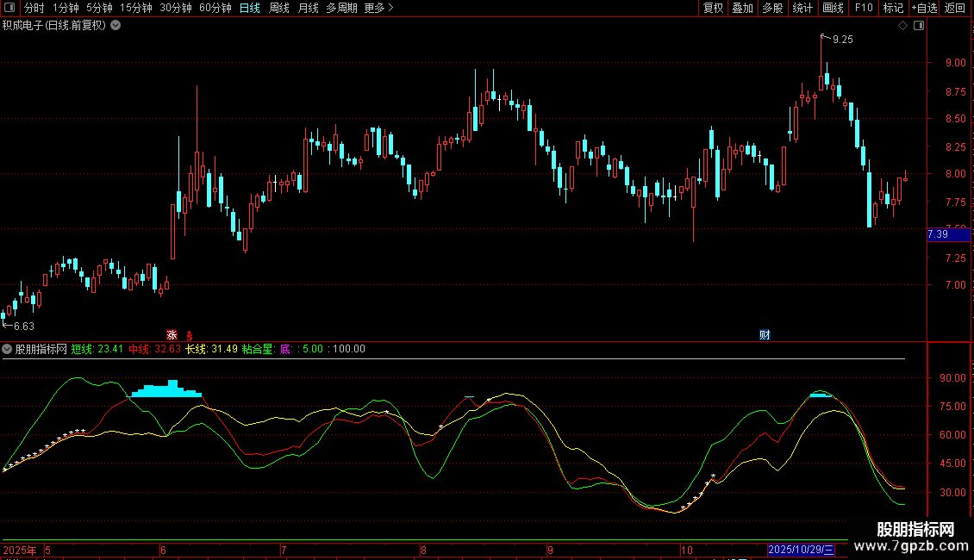Open the 画线 drawing tools

click(833, 8)
